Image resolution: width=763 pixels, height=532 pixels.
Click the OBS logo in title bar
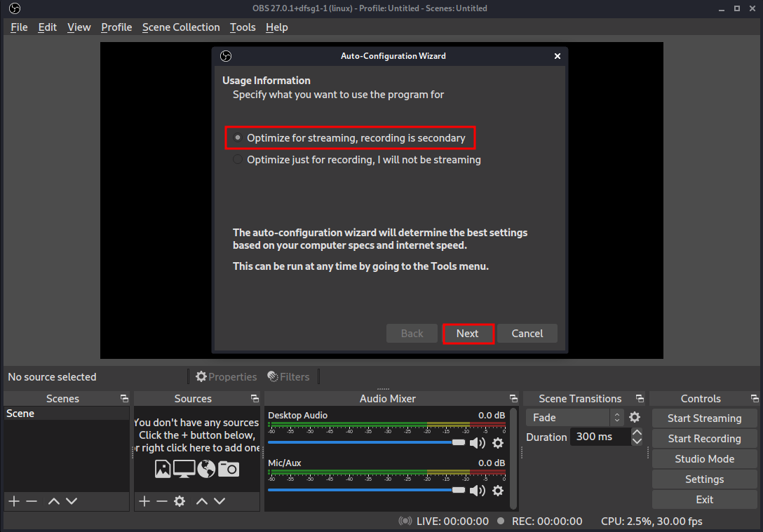(x=15, y=8)
